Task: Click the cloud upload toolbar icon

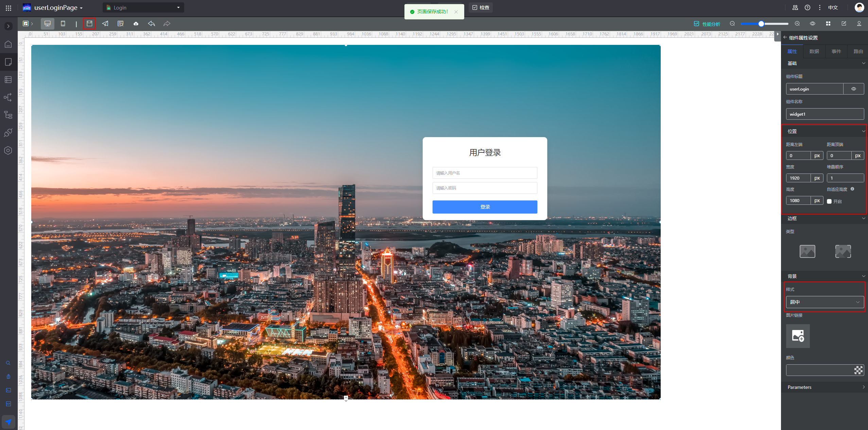Action: click(x=136, y=23)
